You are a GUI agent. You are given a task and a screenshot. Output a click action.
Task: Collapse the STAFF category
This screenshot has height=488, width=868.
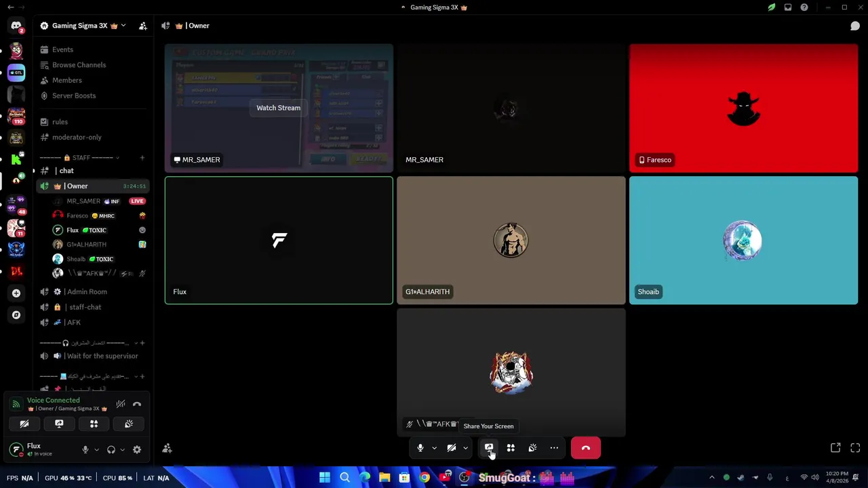coord(79,158)
